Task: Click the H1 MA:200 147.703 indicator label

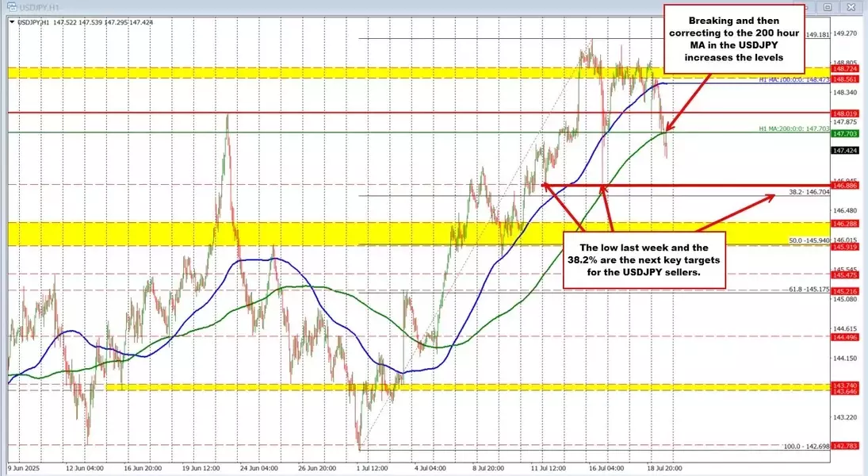Action: [794, 129]
